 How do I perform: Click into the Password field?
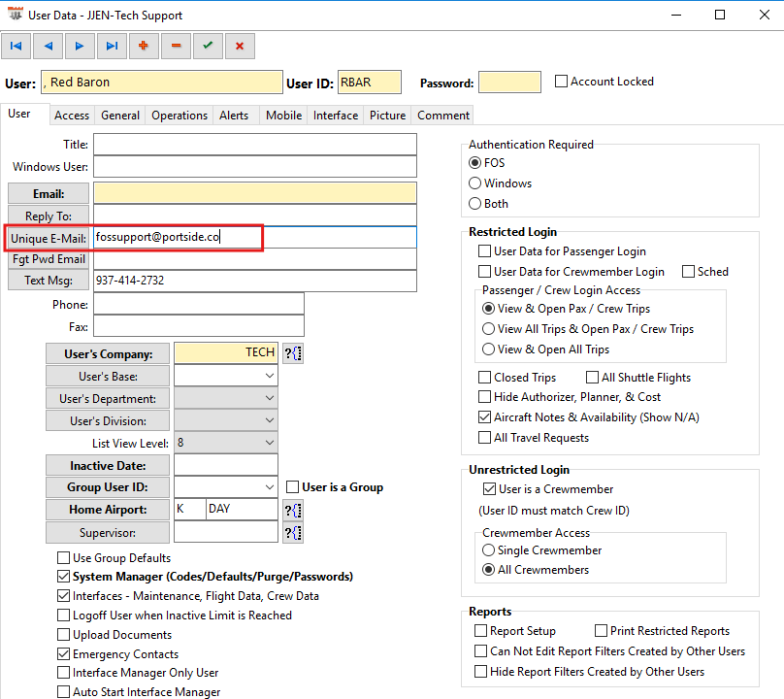[509, 83]
